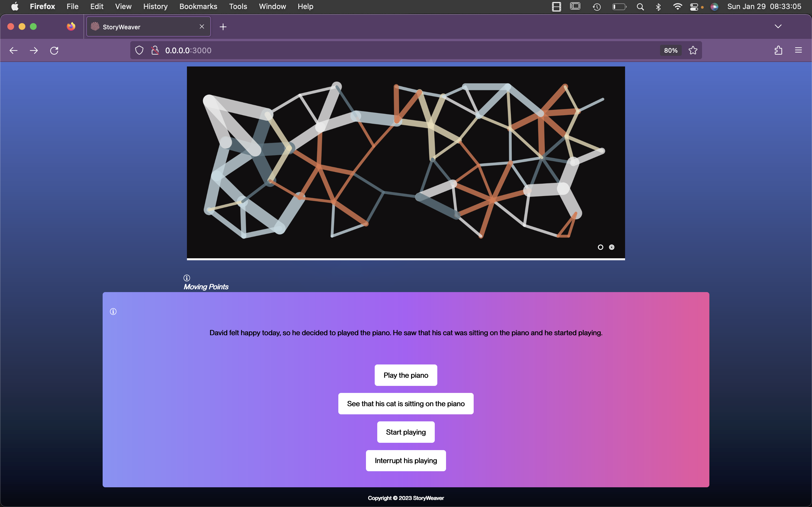Expand the list all tabs chevron
Image resolution: width=812 pixels, height=507 pixels.
(x=778, y=26)
